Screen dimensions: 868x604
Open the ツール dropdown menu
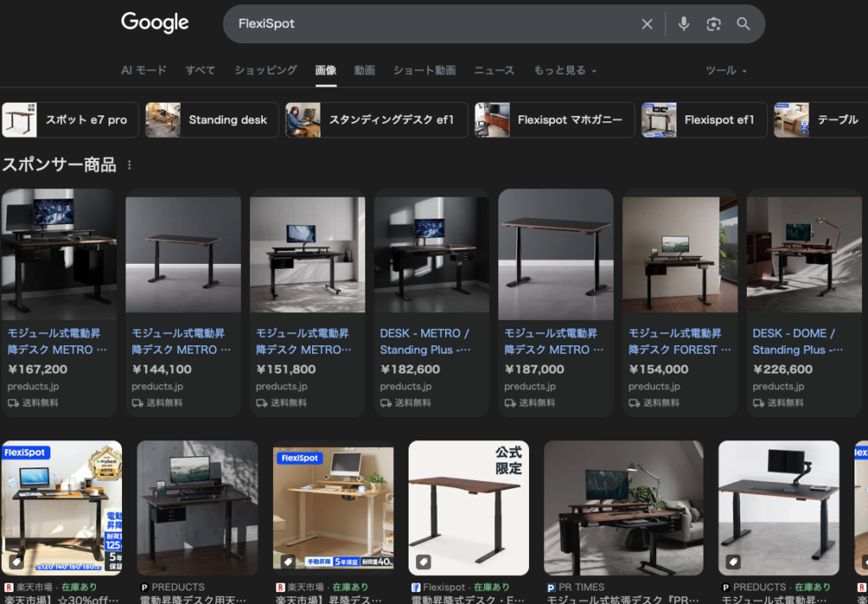(x=726, y=70)
